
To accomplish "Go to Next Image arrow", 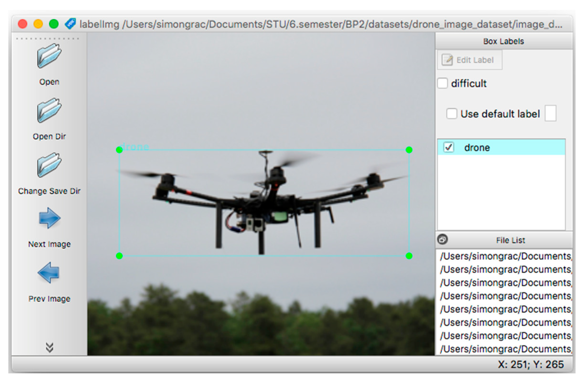I will click(49, 219).
